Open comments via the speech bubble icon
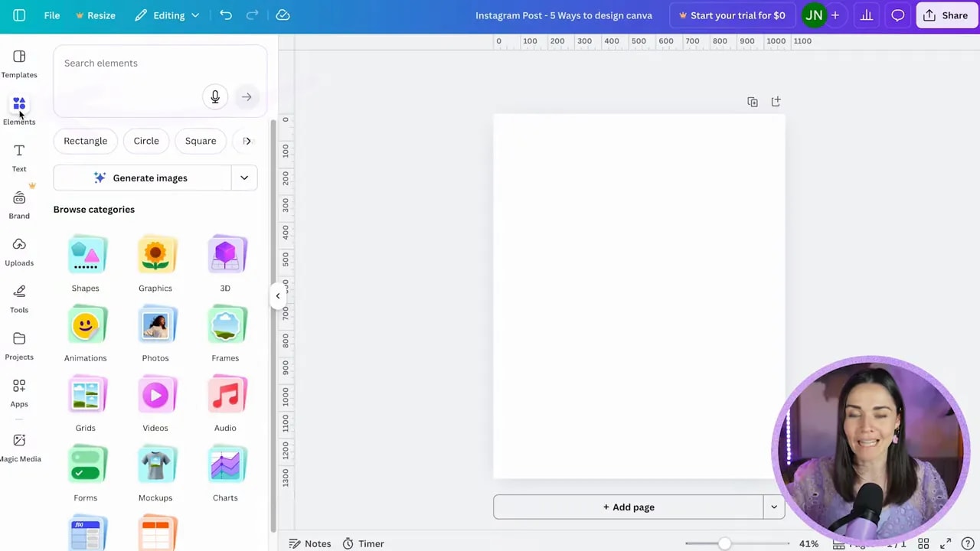This screenshot has width=980, height=551. click(897, 15)
